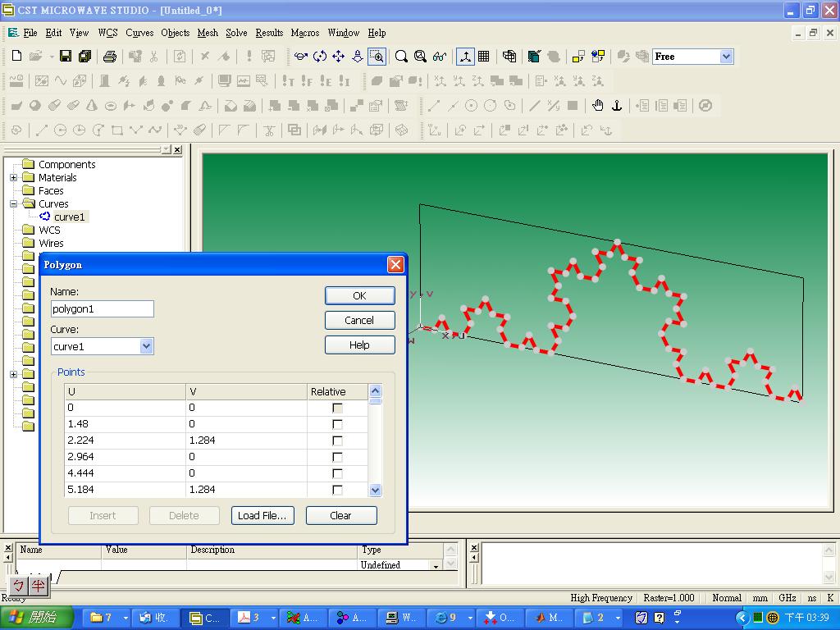Image resolution: width=840 pixels, height=630 pixels.
Task: Click the U cell with value 2.964
Action: 125,457
